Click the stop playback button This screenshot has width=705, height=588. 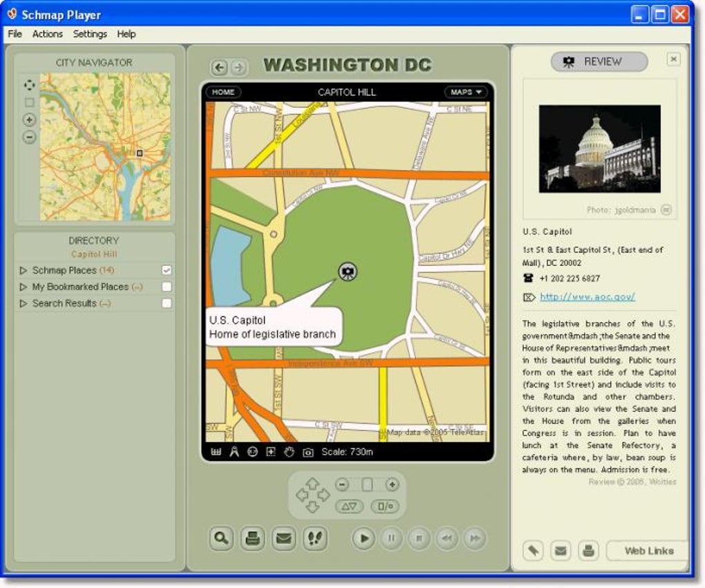coord(419,538)
